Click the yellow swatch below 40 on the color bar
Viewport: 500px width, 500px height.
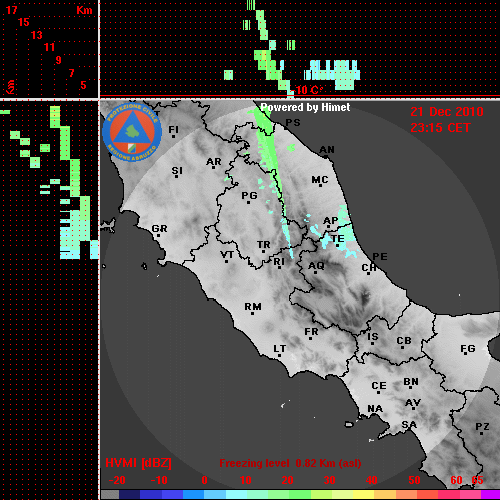click(364, 495)
